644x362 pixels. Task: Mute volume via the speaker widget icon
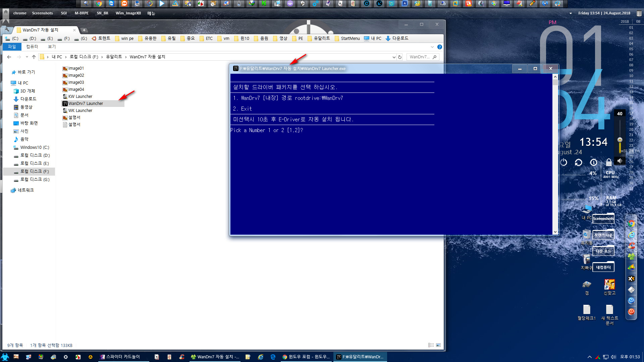(x=620, y=161)
